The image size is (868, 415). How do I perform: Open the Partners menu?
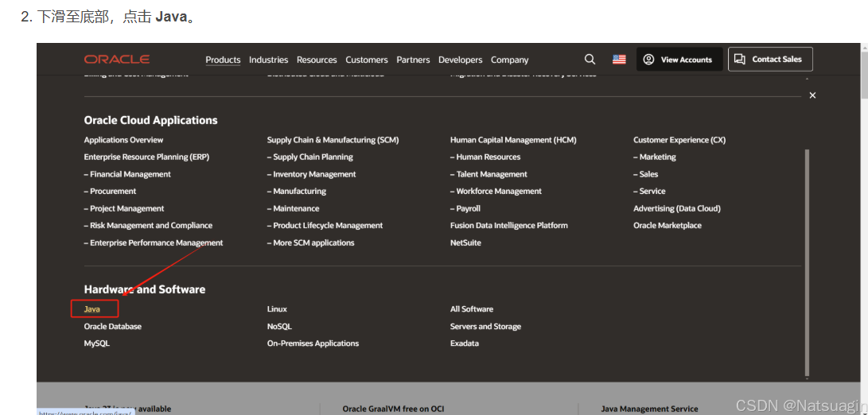click(413, 60)
